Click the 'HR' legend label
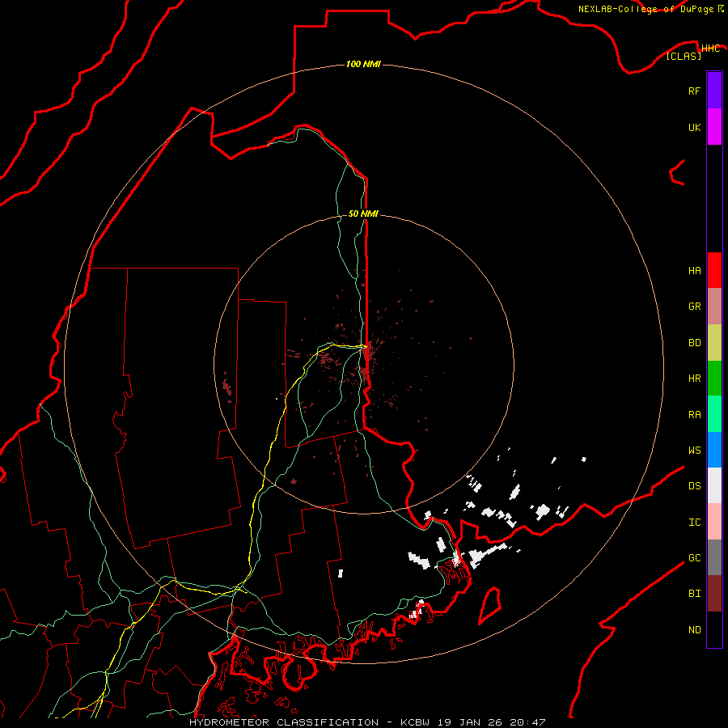The width and height of the screenshot is (728, 728). (694, 379)
